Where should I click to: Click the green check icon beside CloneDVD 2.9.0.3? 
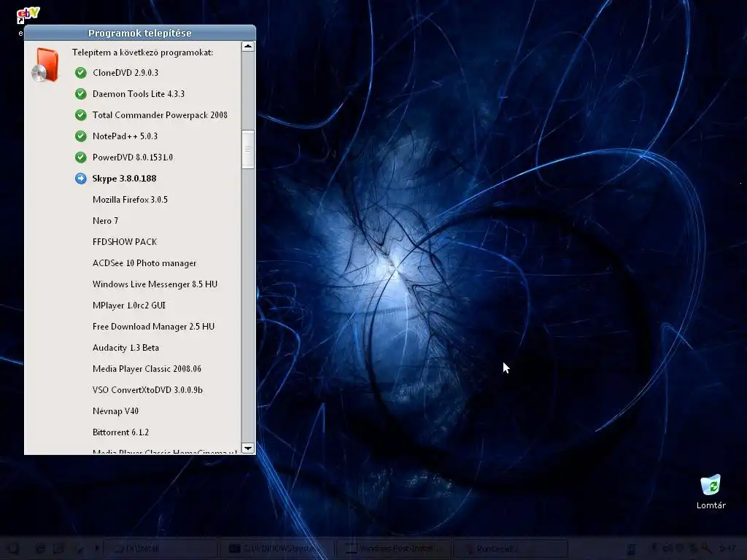click(x=81, y=73)
